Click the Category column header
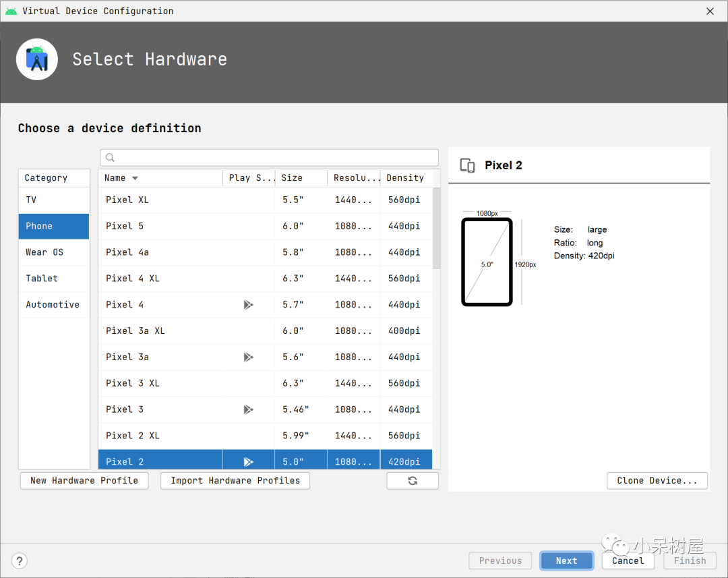The width and height of the screenshot is (728, 578). 54,178
